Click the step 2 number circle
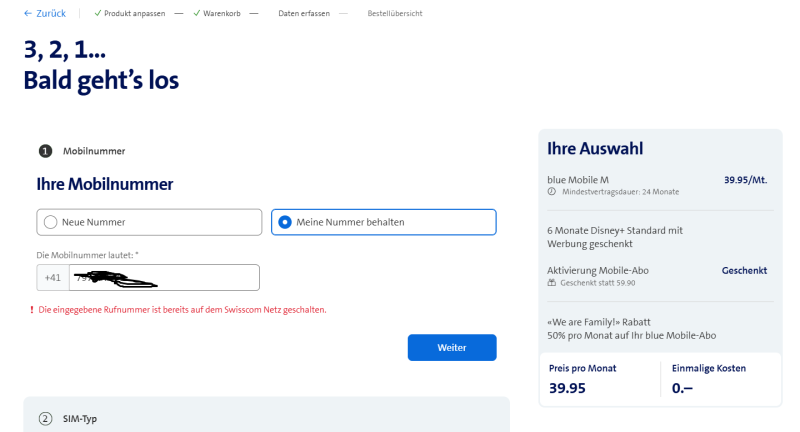The height and width of the screenshot is (432, 800). 45,418
